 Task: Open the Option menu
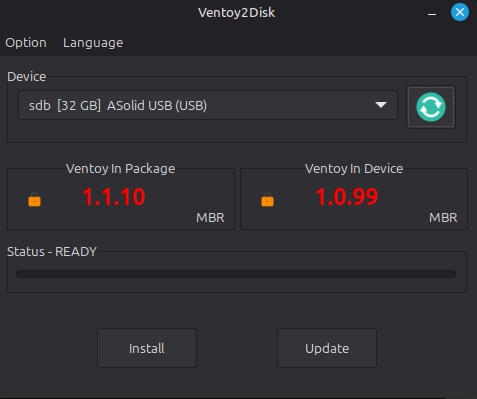coord(26,43)
